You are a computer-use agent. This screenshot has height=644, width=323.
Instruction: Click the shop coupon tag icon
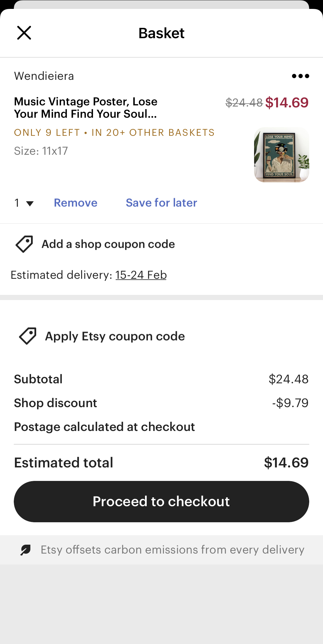[x=24, y=244]
